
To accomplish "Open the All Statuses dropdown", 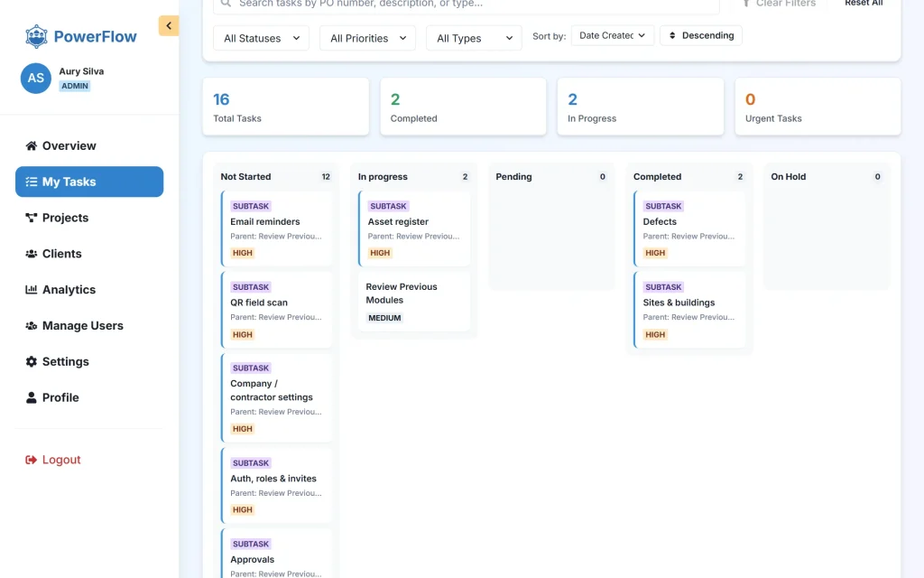I will pyautogui.click(x=261, y=38).
